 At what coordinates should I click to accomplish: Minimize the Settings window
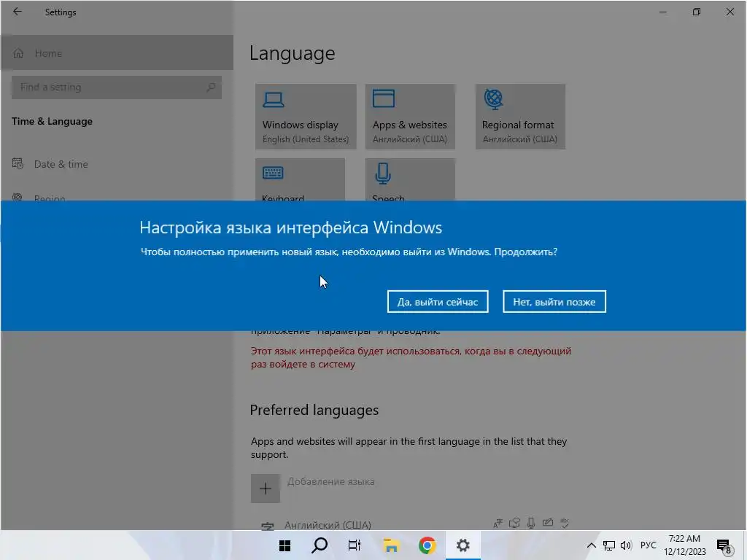click(x=662, y=12)
